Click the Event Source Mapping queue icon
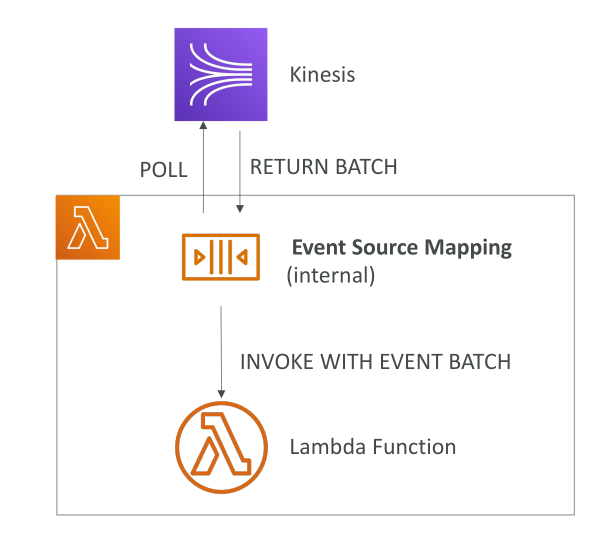Viewport: 609px width, 537px height. [x=221, y=257]
